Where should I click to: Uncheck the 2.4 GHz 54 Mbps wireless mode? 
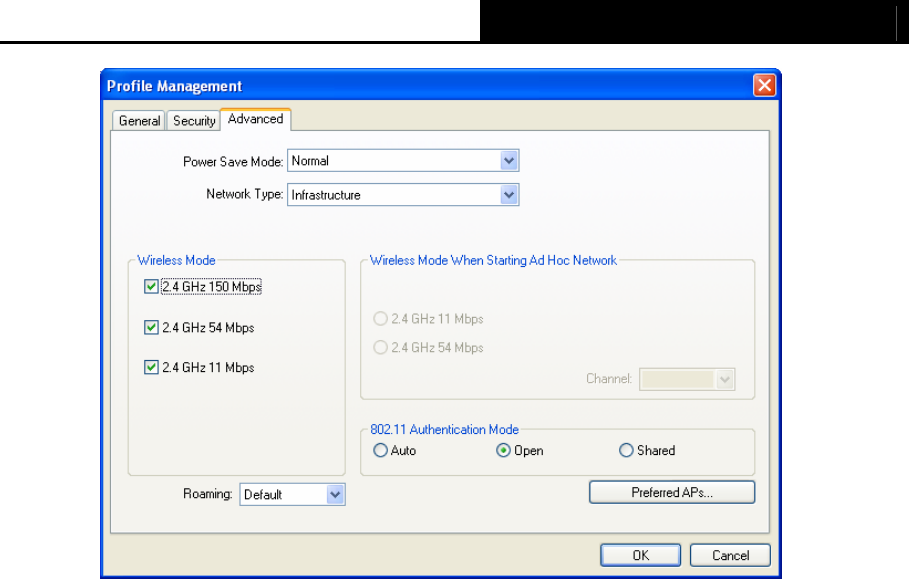pyautogui.click(x=151, y=327)
